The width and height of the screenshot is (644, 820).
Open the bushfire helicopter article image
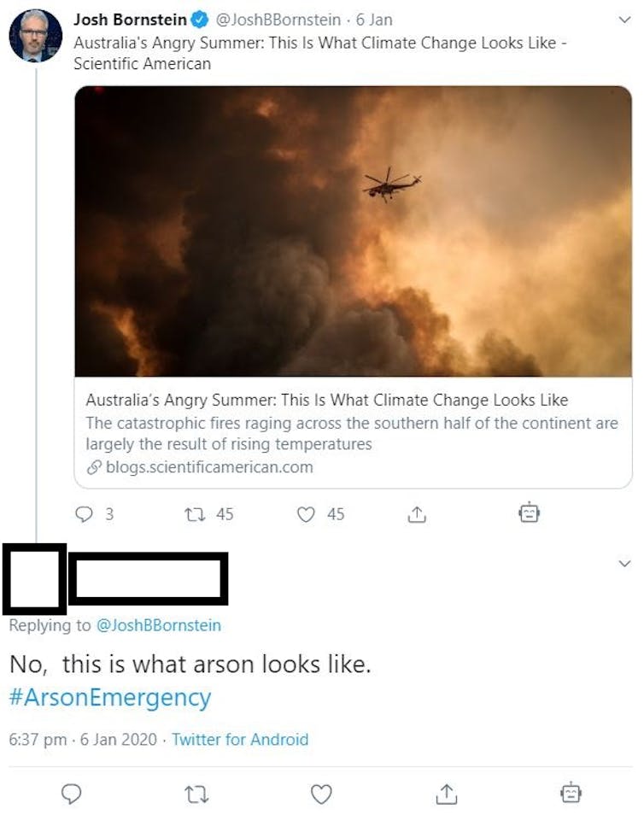353,231
